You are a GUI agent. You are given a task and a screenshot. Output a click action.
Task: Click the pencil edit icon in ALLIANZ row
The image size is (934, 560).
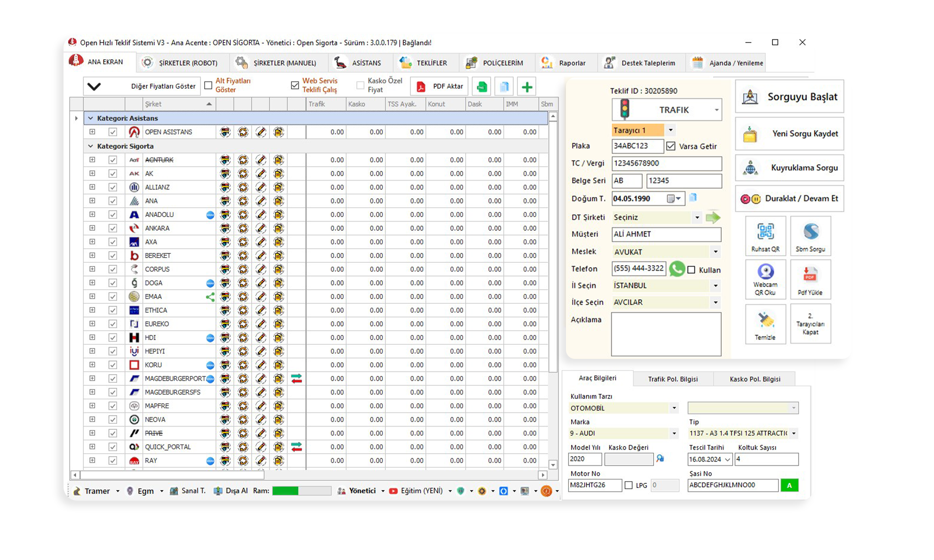pos(261,188)
